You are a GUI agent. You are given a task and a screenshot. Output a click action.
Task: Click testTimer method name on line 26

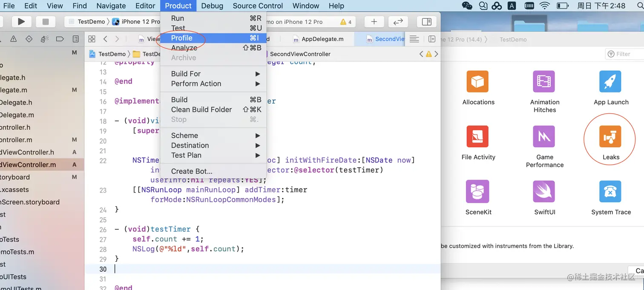(x=170, y=229)
